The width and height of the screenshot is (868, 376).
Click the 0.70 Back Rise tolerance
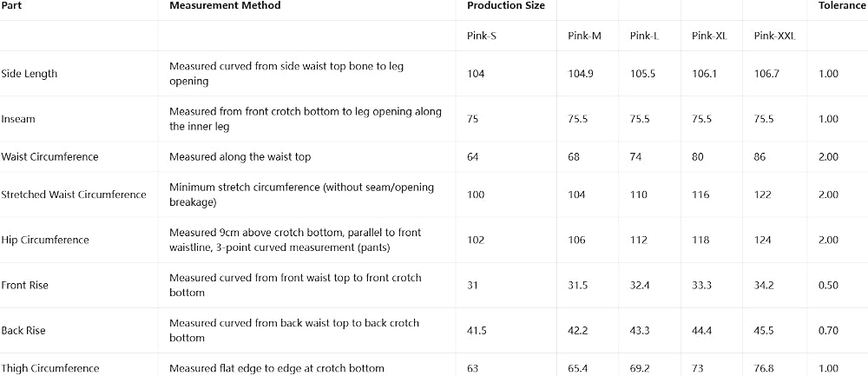[x=828, y=331]
